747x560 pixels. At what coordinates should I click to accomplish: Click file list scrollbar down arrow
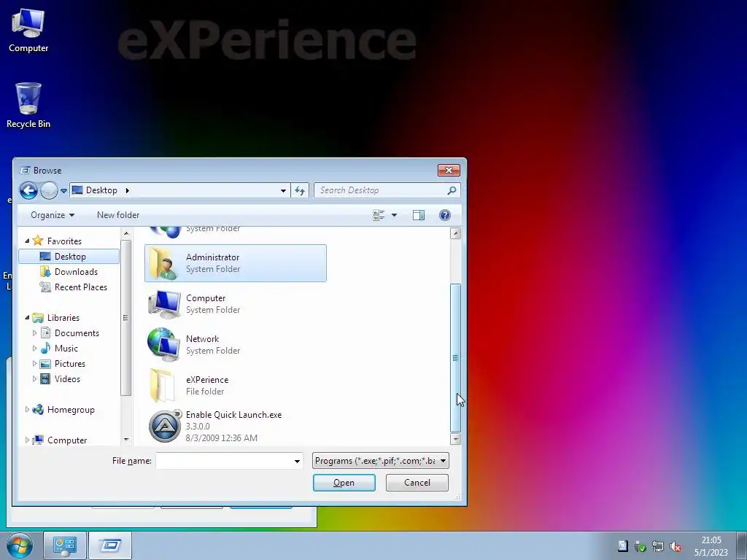pos(455,439)
